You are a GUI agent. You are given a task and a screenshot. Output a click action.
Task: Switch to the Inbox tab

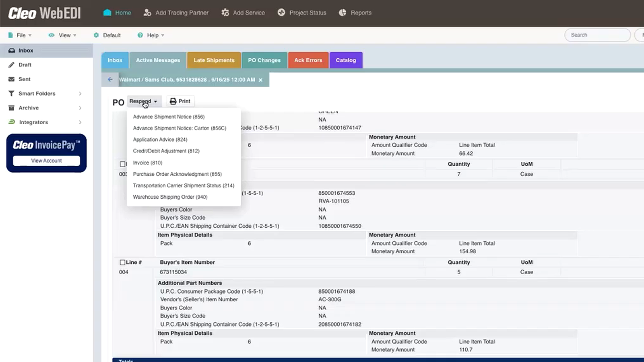[115, 60]
